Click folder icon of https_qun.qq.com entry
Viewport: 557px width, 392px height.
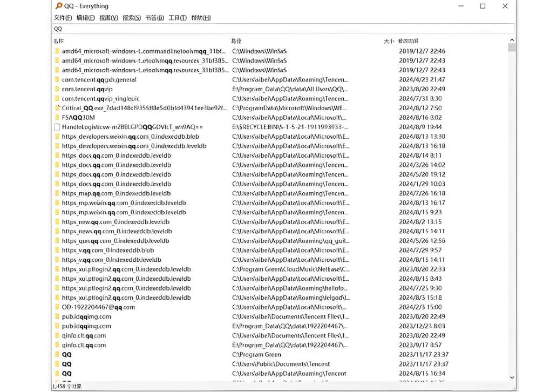[57, 241]
